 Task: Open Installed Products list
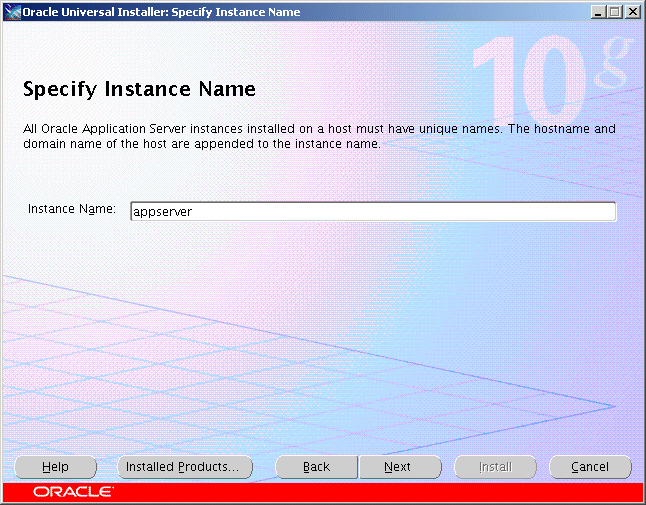(x=185, y=467)
